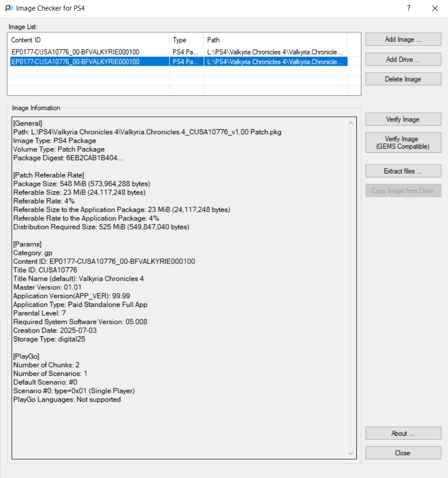Viewport: 448px width, 478px height.
Task: Click Storage Type: digital25 line
Action: (x=49, y=339)
